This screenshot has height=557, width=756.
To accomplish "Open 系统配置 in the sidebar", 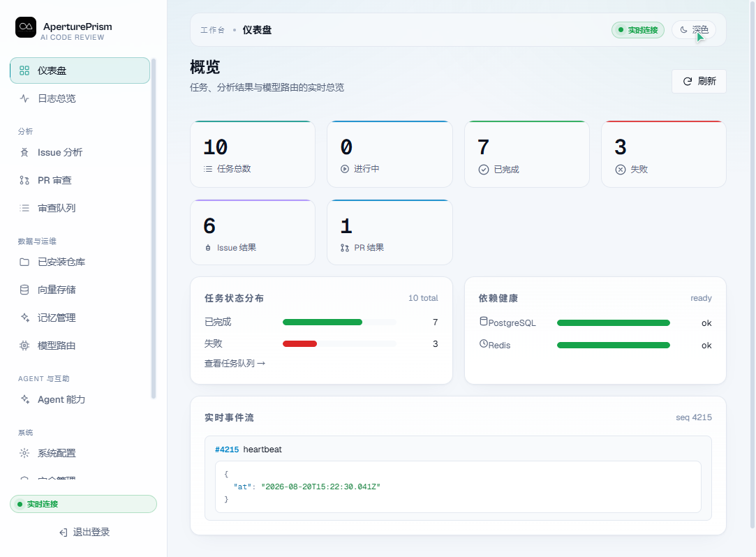I will (x=80, y=453).
